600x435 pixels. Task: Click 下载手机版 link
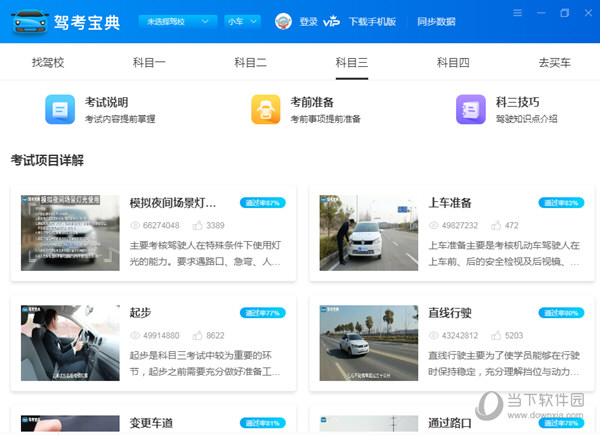372,22
